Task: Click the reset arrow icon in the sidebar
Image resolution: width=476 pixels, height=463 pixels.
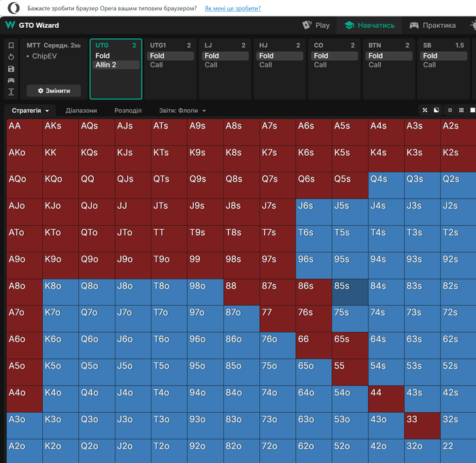Action: click(12, 57)
